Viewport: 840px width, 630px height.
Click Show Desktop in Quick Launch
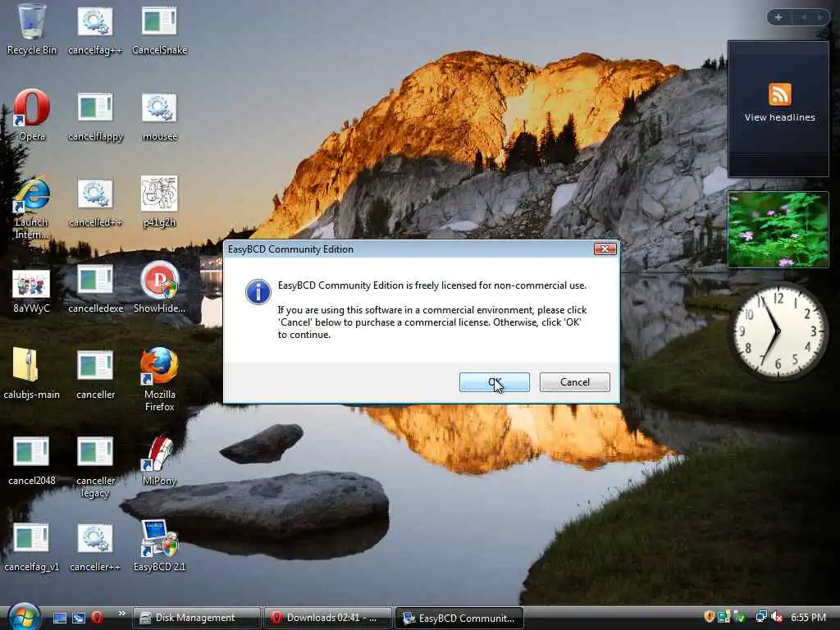click(x=60, y=618)
